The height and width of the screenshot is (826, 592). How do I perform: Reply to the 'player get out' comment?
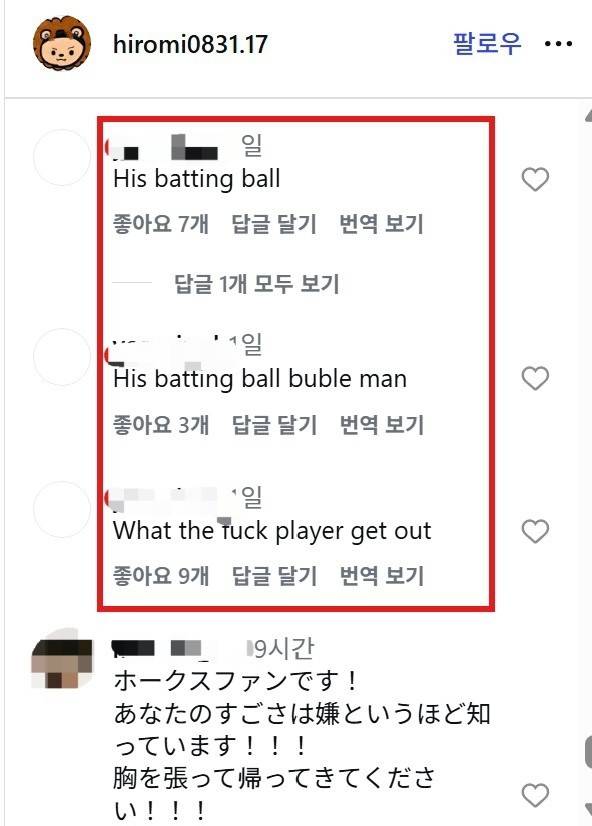coord(274,575)
